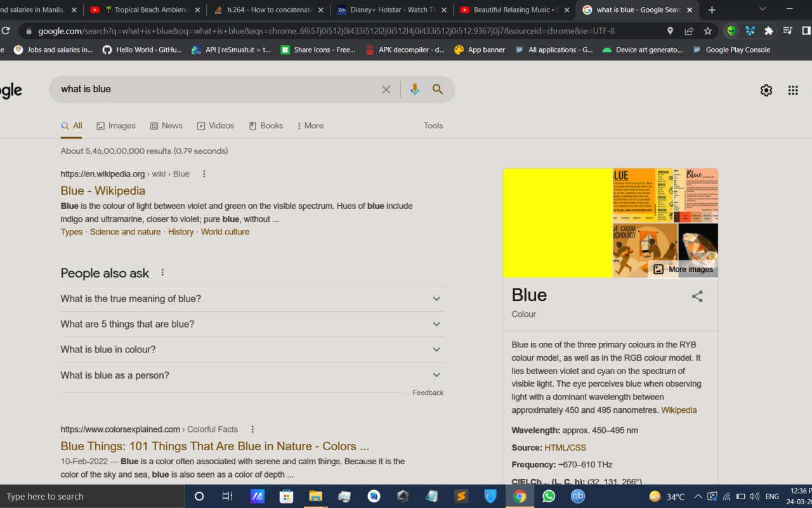Viewport: 812px width, 508px height.
Task: Open the Blue - Wikipedia result
Action: pyautogui.click(x=103, y=190)
